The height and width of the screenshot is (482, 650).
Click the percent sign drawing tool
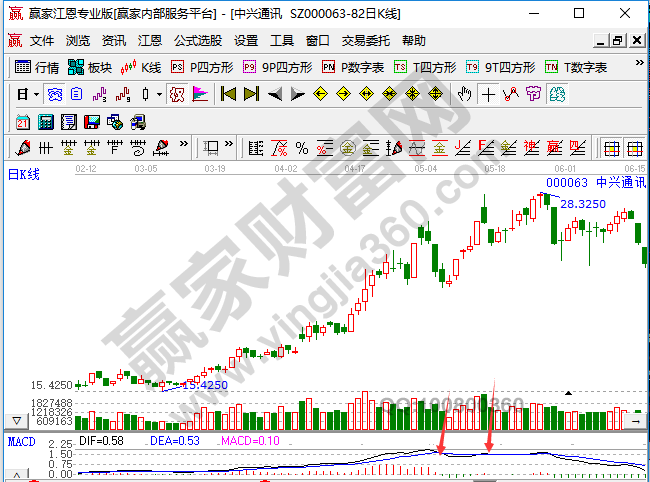pos(301,148)
